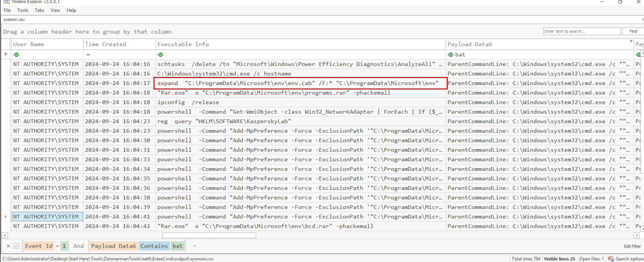Uncheck the active filter checkbox
The height and width of the screenshot is (262, 644).
tap(16, 246)
